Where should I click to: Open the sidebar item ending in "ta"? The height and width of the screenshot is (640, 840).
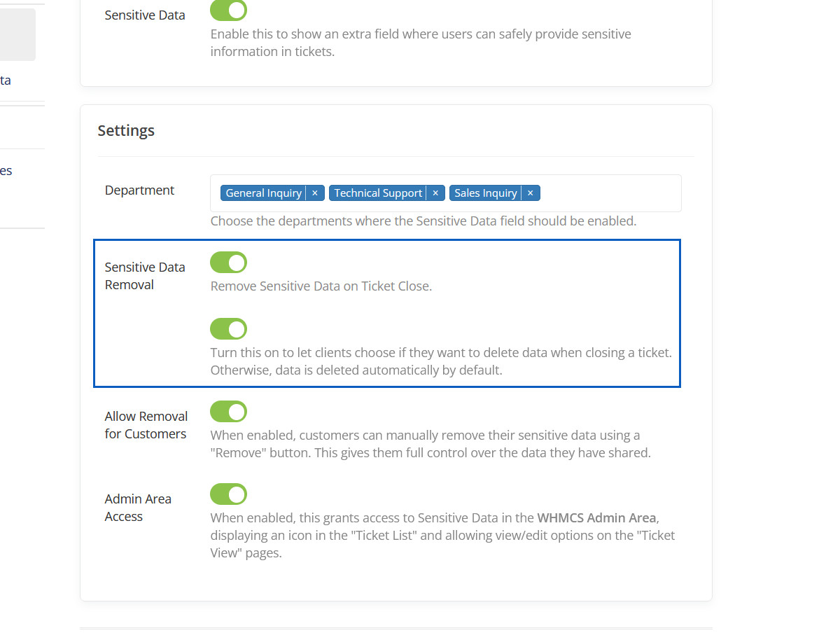(6, 81)
